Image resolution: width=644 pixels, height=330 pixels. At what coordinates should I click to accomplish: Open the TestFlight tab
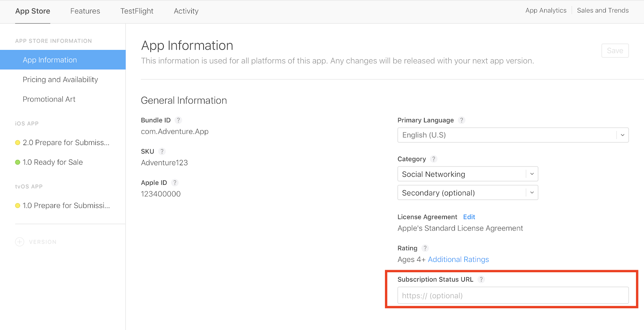coord(137,11)
